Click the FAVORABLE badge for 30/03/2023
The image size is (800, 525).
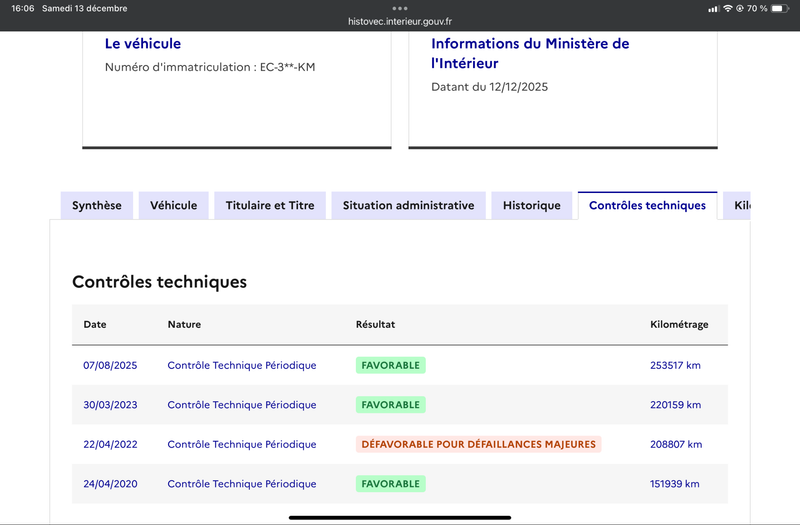pos(390,405)
